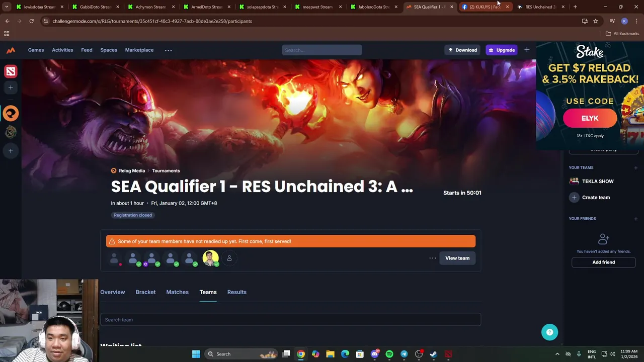The height and width of the screenshot is (362, 644).
Task: Open File Explorer from the taskbar
Action: (x=330, y=354)
